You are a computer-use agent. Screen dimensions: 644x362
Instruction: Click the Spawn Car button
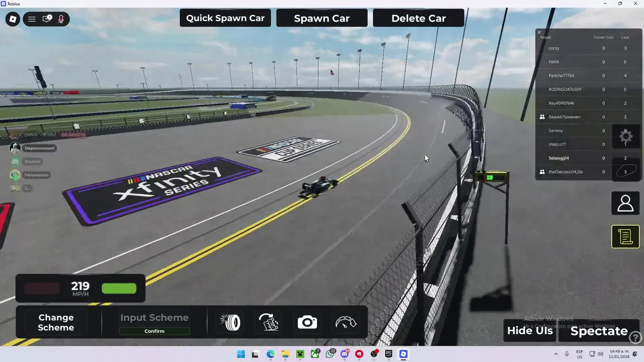[x=322, y=18]
